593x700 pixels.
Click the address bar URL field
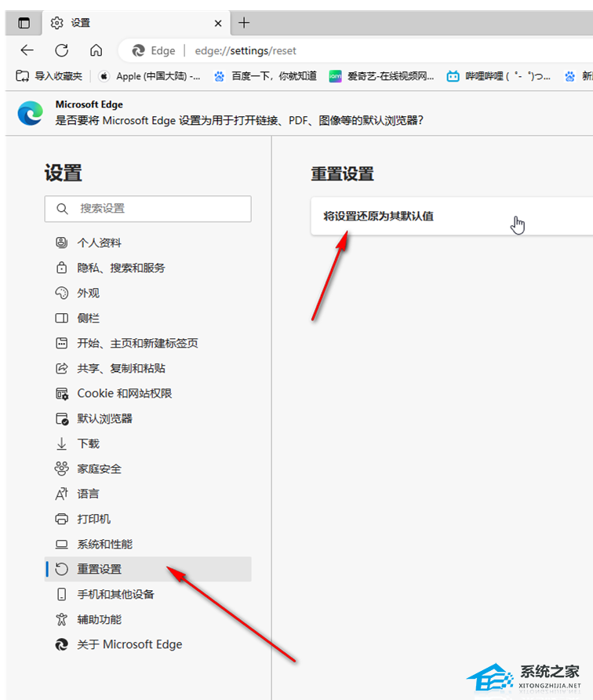(355, 50)
